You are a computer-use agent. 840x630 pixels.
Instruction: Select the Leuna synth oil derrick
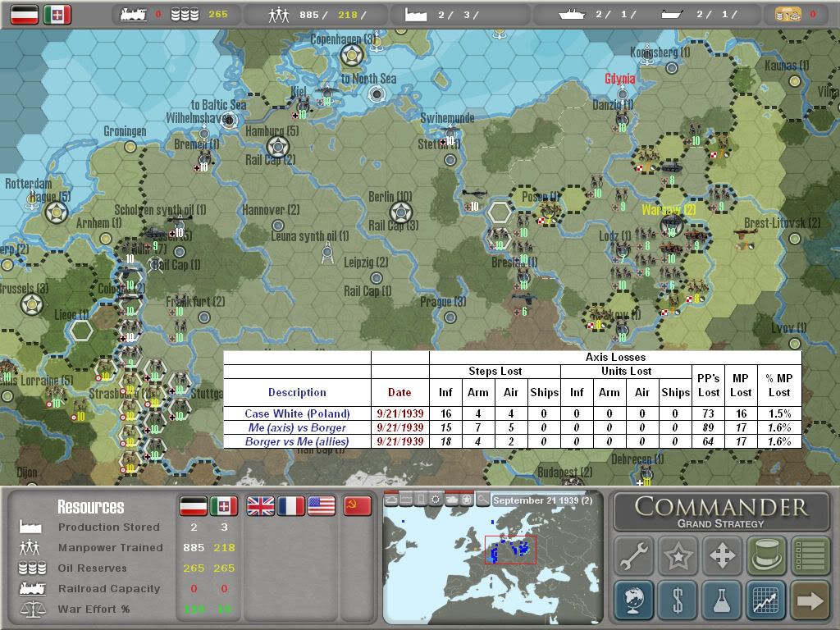pyautogui.click(x=327, y=253)
